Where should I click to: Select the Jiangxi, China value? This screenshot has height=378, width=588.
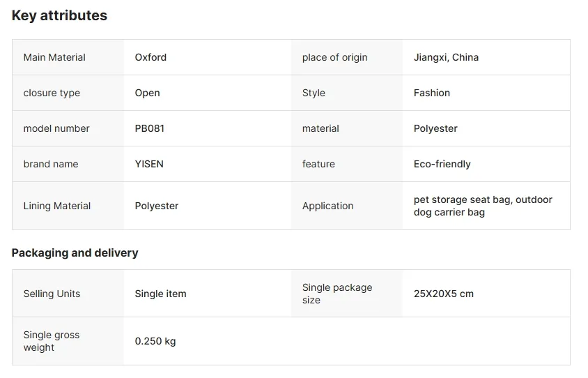pos(446,57)
